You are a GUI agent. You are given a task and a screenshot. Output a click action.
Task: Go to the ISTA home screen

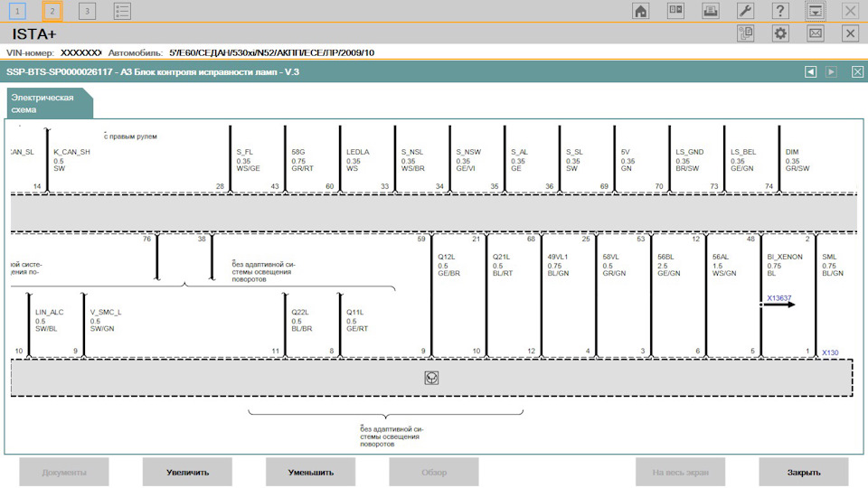click(x=640, y=11)
